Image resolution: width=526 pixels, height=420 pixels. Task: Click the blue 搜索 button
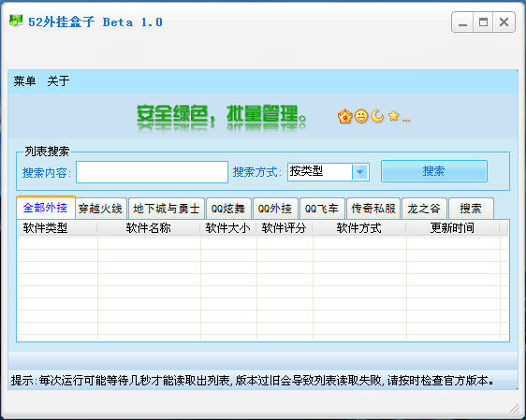433,171
